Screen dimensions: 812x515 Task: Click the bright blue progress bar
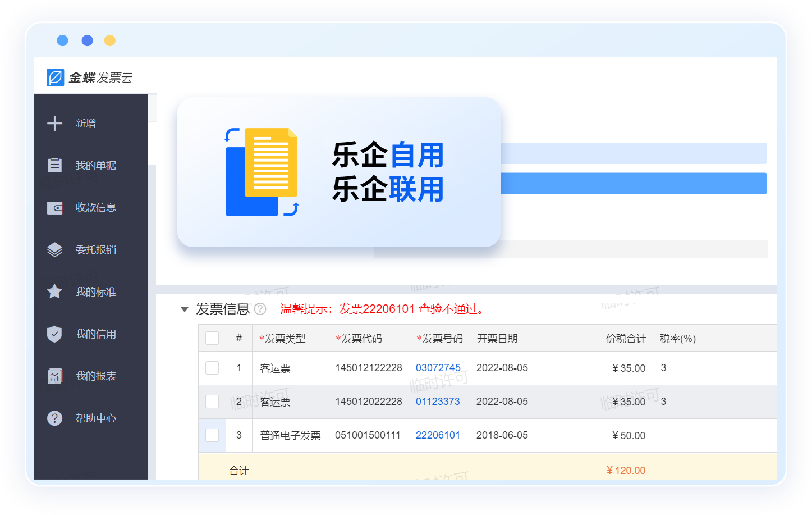pyautogui.click(x=633, y=184)
